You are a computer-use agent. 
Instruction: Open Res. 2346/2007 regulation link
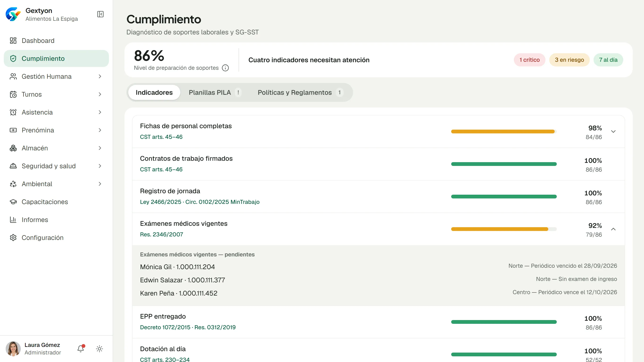[161, 234]
